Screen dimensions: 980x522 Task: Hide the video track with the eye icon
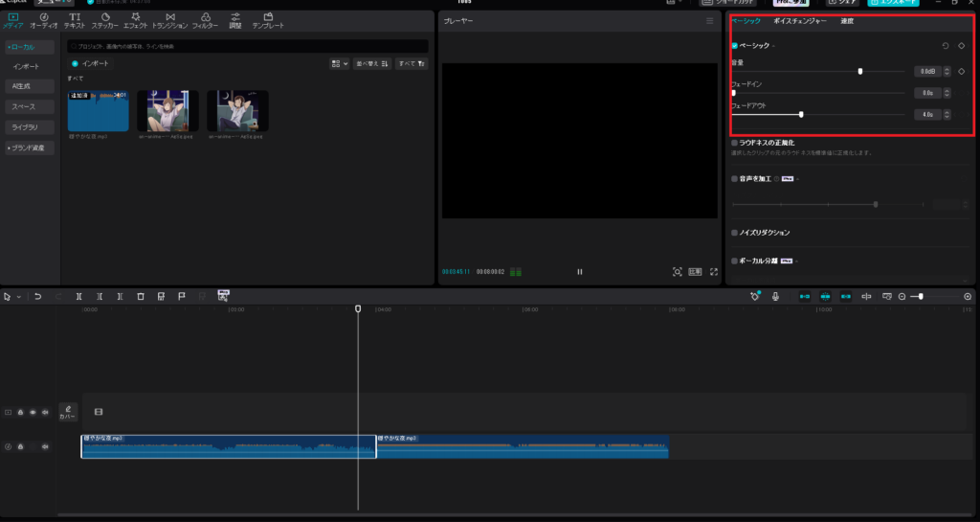(33, 412)
